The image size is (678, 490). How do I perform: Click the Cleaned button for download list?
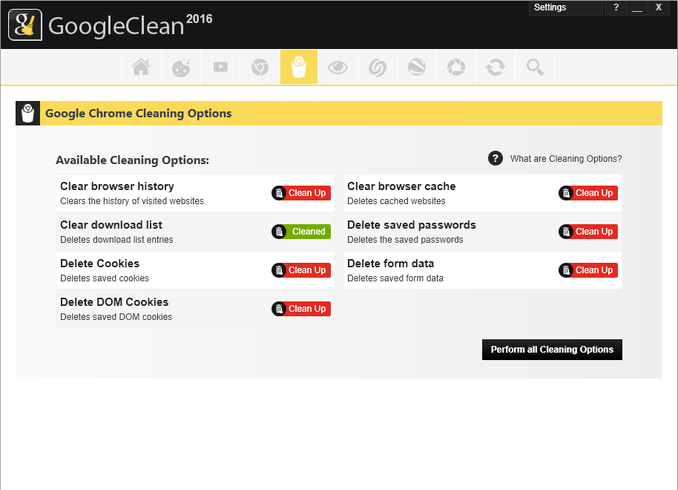[x=301, y=231]
